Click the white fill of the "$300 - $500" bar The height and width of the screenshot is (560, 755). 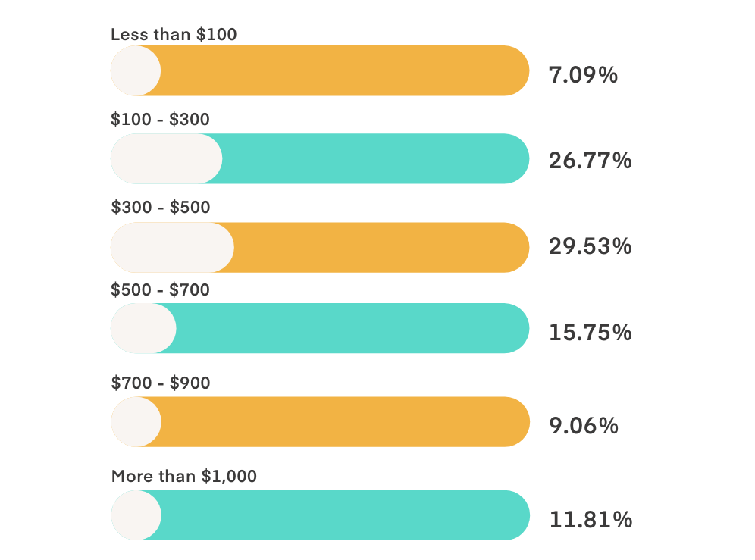tap(171, 247)
